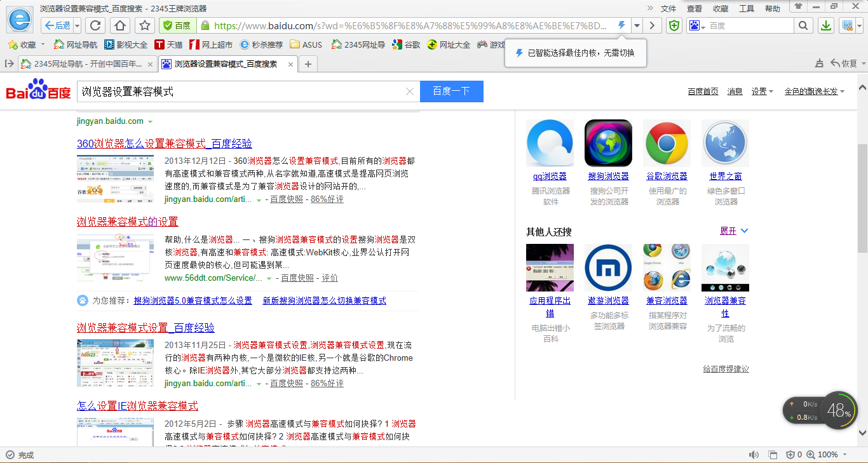Open the 收藏 menu
Image resolution: width=868 pixels, height=463 pixels.
[x=721, y=8]
